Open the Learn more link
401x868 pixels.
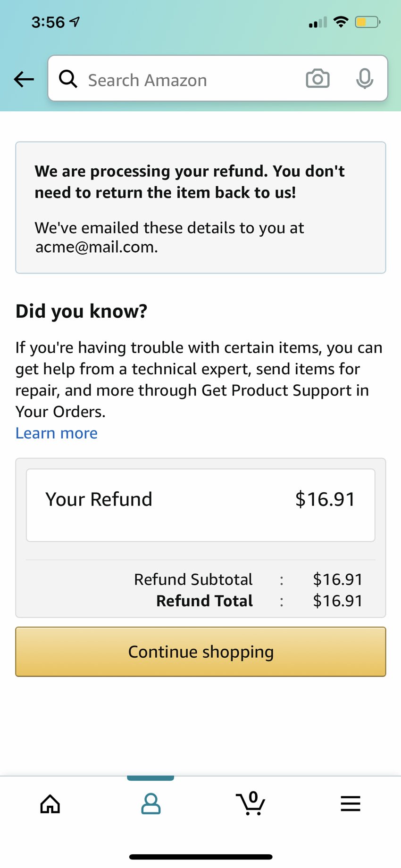coord(56,433)
